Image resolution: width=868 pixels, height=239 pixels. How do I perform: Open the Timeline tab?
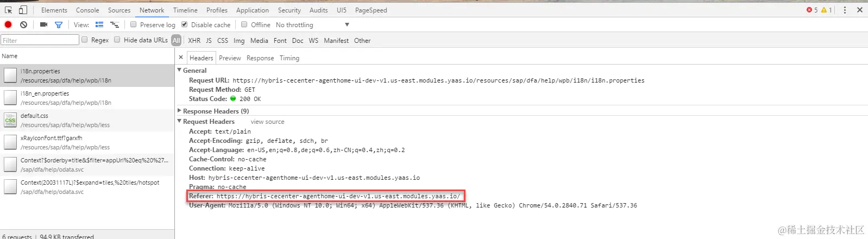coord(185,10)
